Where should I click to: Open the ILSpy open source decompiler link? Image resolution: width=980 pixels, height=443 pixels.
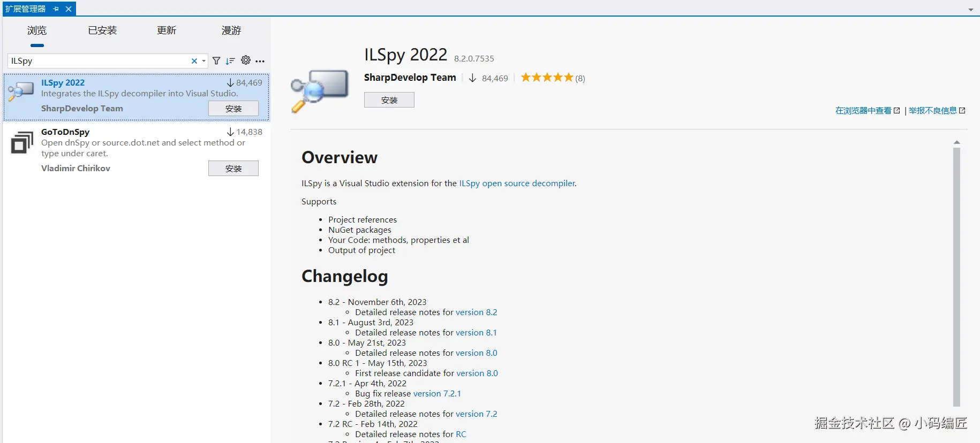pyautogui.click(x=517, y=184)
